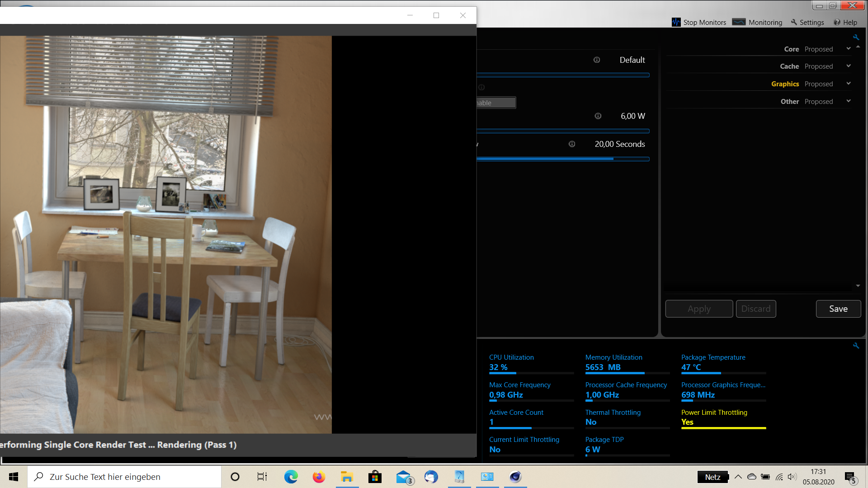Open the Settings menu
868x488 pixels.
(x=807, y=22)
